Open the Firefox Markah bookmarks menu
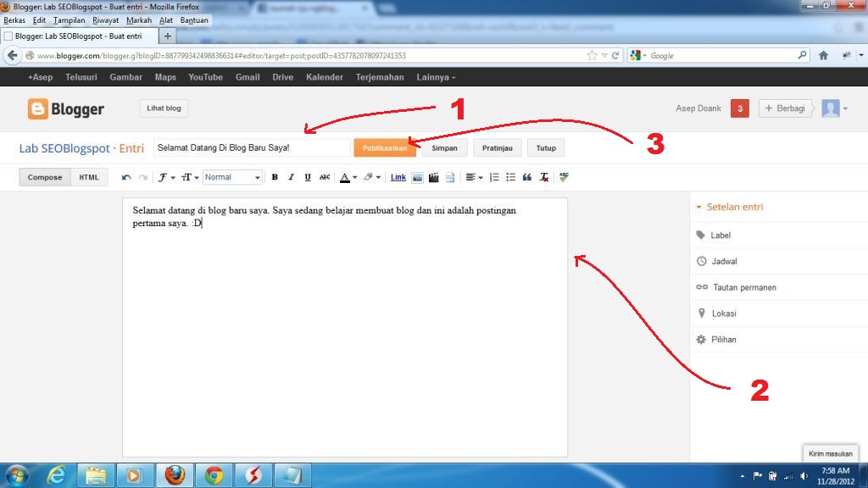This screenshot has width=868, height=488. click(139, 20)
